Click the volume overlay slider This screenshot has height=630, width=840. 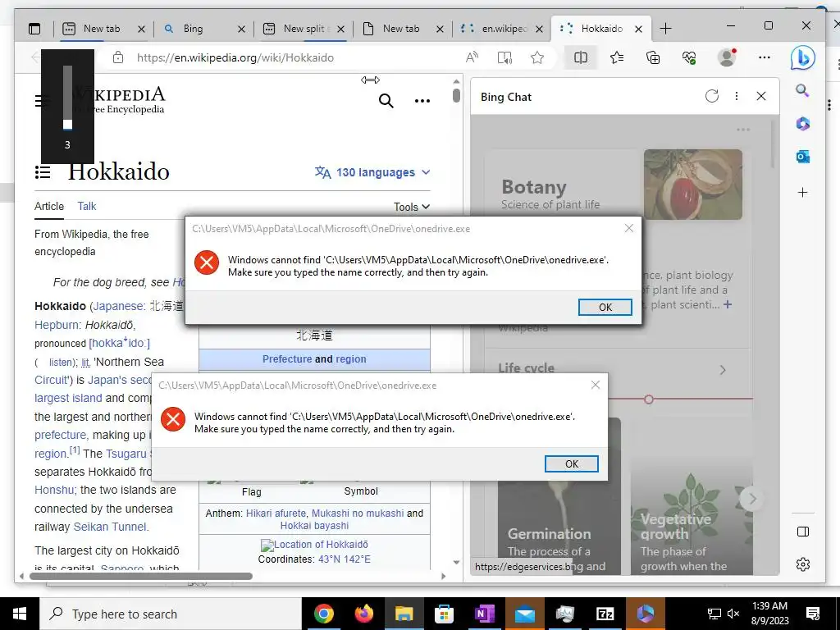67,98
